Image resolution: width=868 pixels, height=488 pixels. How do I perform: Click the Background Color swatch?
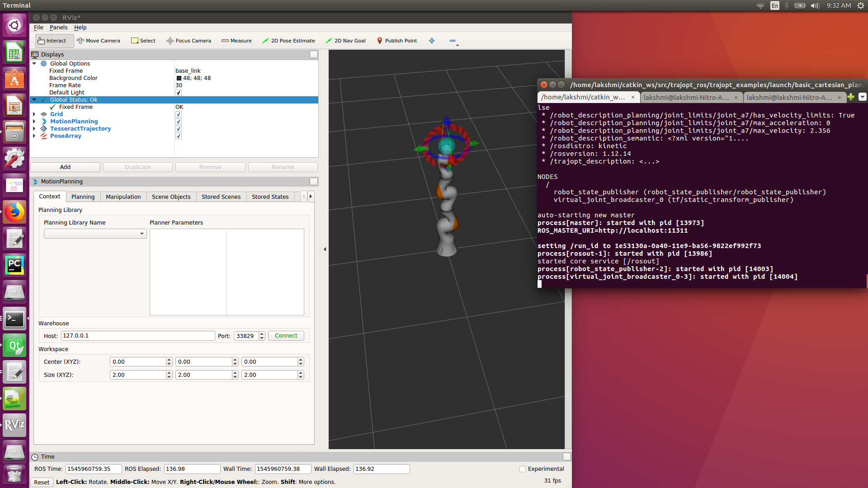click(x=179, y=78)
